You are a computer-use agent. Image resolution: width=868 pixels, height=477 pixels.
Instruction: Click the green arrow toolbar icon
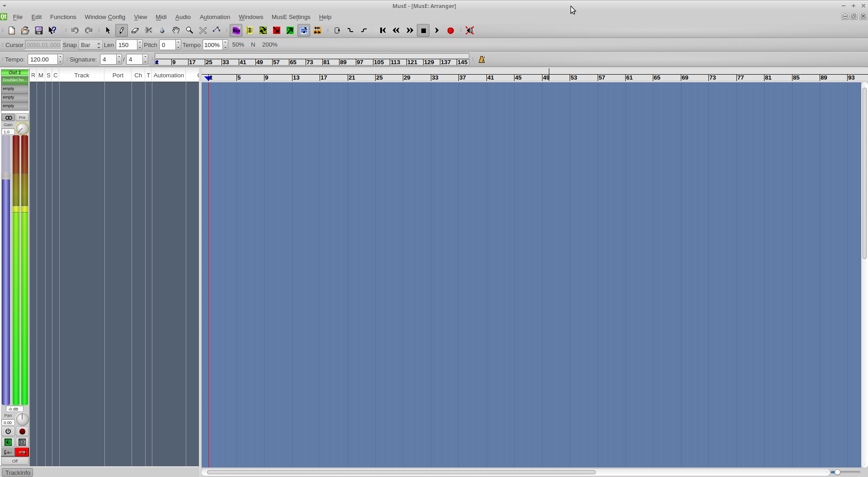click(290, 30)
